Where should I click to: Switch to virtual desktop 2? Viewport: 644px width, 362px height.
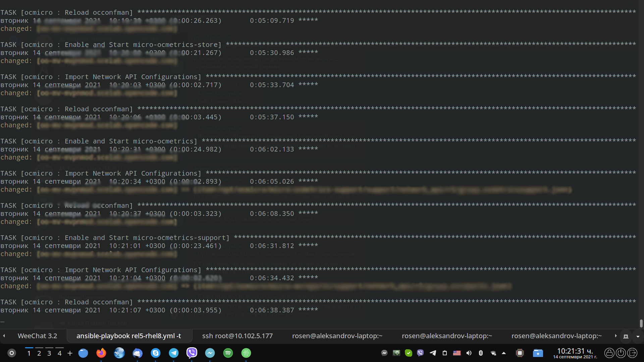pyautogui.click(x=39, y=353)
